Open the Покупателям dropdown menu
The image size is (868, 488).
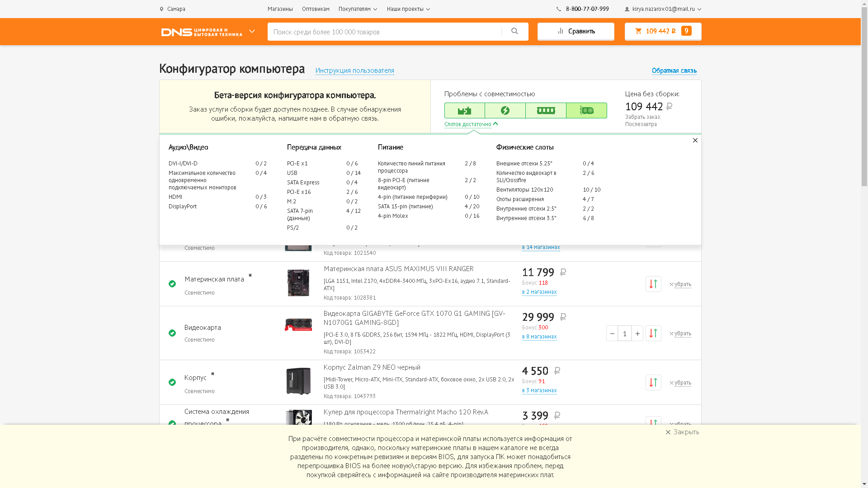[x=358, y=9]
